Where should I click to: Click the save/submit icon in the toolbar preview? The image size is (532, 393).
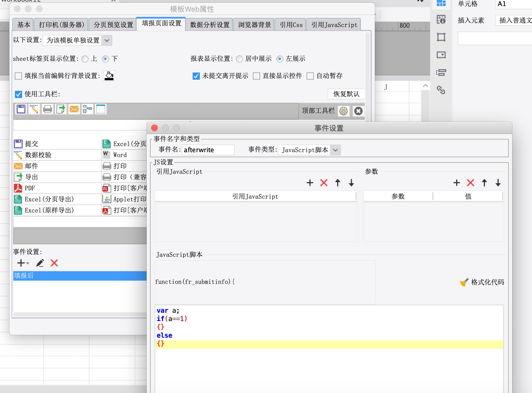(21, 109)
